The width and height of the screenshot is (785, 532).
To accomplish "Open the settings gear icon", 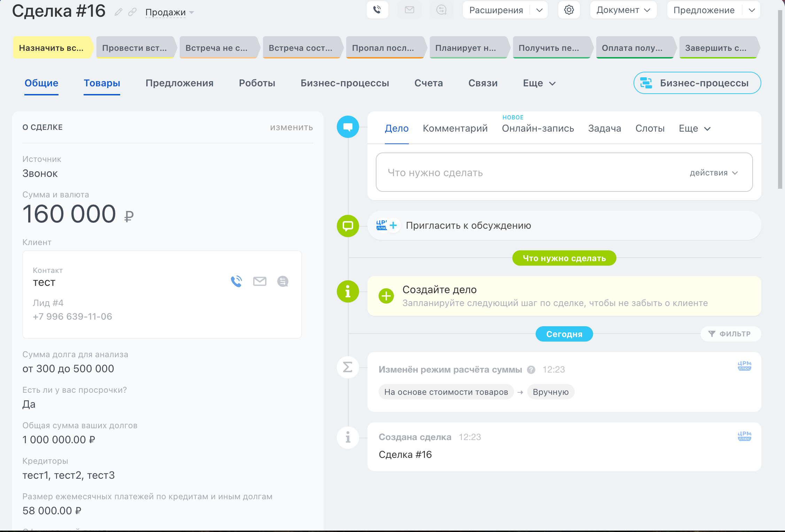I will click(569, 10).
